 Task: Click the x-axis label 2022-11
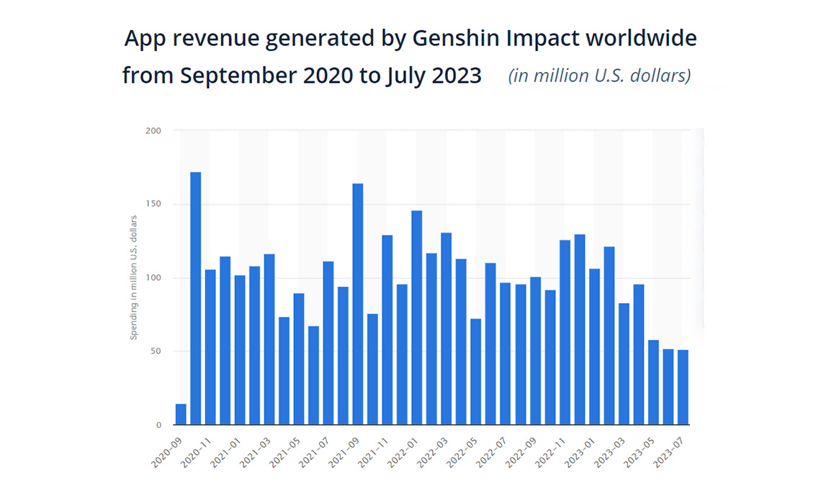(551, 453)
